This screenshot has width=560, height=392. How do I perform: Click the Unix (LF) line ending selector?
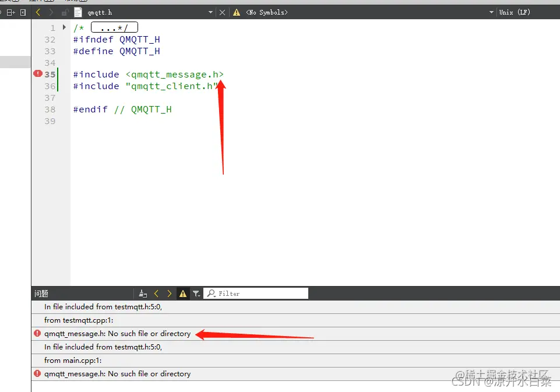pos(515,12)
